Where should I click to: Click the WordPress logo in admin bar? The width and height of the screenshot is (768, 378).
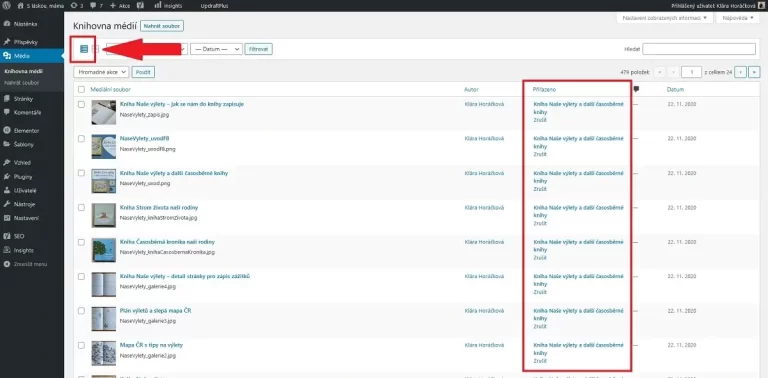(6, 5)
